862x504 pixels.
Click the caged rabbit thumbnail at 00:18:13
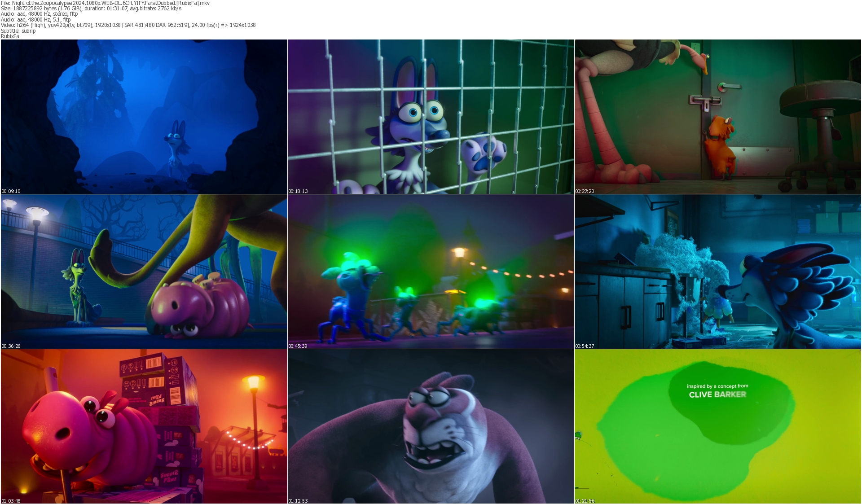coord(431,117)
